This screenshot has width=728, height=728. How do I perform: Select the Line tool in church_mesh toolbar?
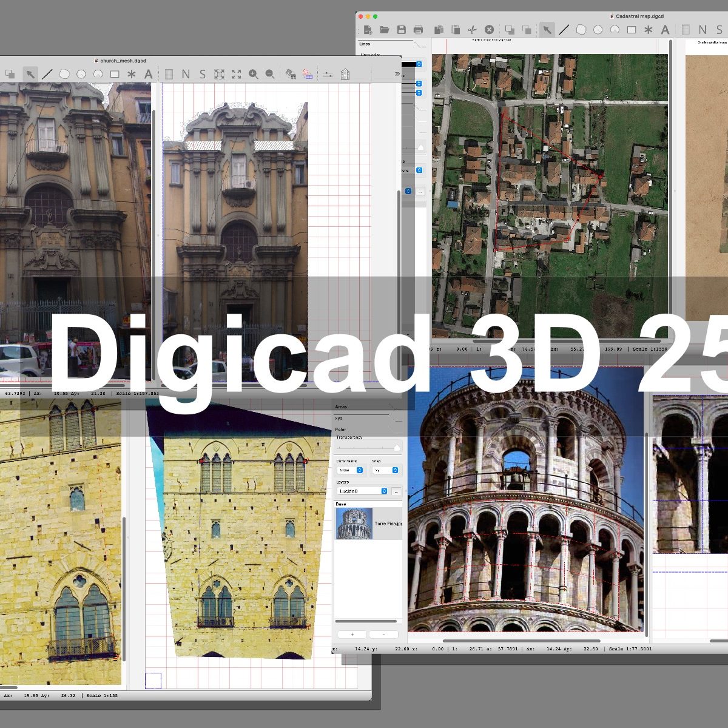(x=47, y=74)
